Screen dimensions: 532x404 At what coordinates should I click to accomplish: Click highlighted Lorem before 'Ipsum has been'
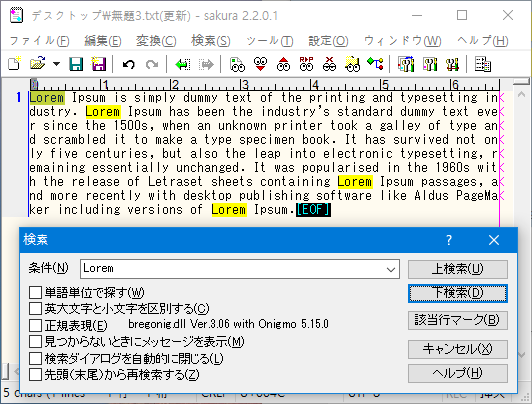click(x=103, y=112)
